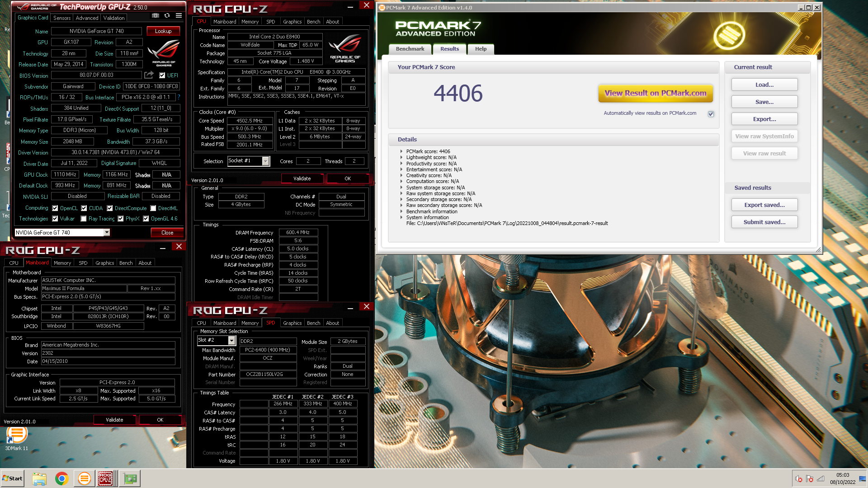Click Save... button in PCMark
The width and height of the screenshot is (868, 488).
[x=764, y=102]
